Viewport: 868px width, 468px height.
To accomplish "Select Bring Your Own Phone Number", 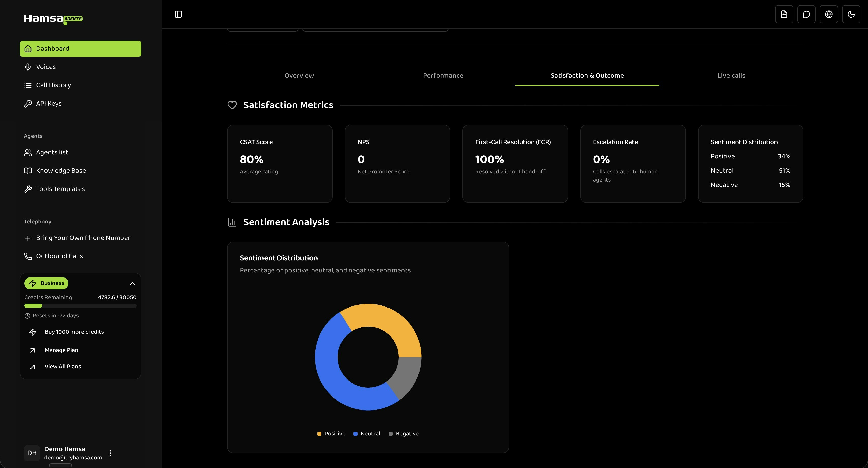I will pos(83,238).
